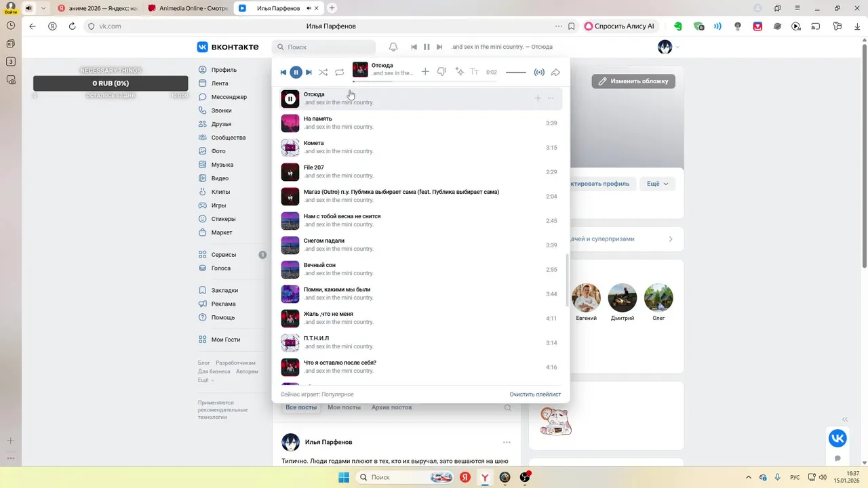Search wall posts with magnifier icon
868x488 pixels.
pyautogui.click(x=508, y=408)
